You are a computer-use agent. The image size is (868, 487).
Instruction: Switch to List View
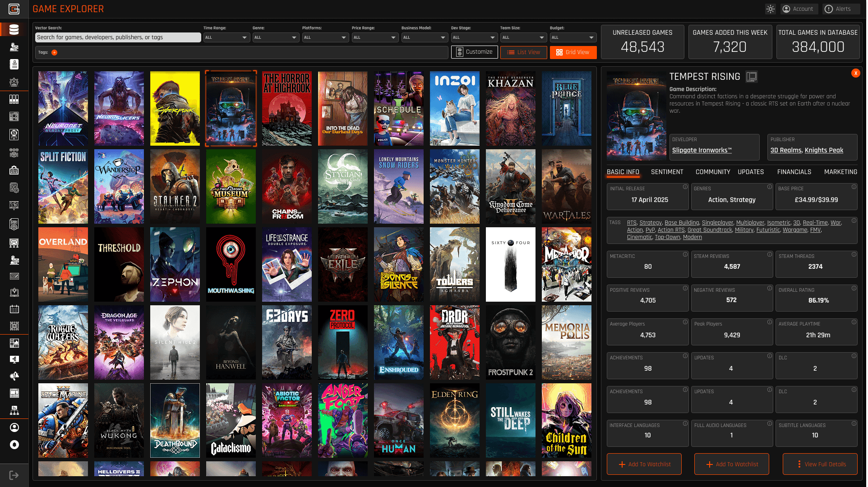coord(523,52)
